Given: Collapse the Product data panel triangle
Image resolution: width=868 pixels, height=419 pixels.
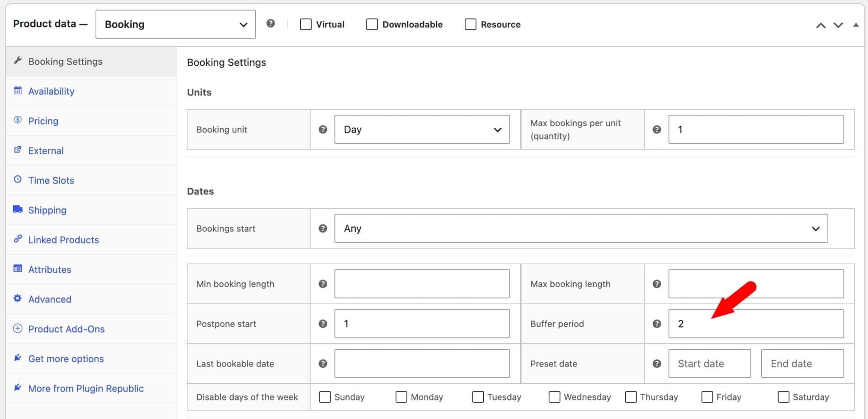Looking at the screenshot, I should point(856,25).
